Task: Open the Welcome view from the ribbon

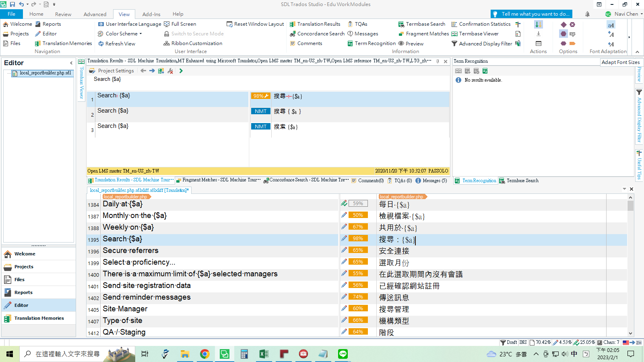Action: (x=17, y=24)
